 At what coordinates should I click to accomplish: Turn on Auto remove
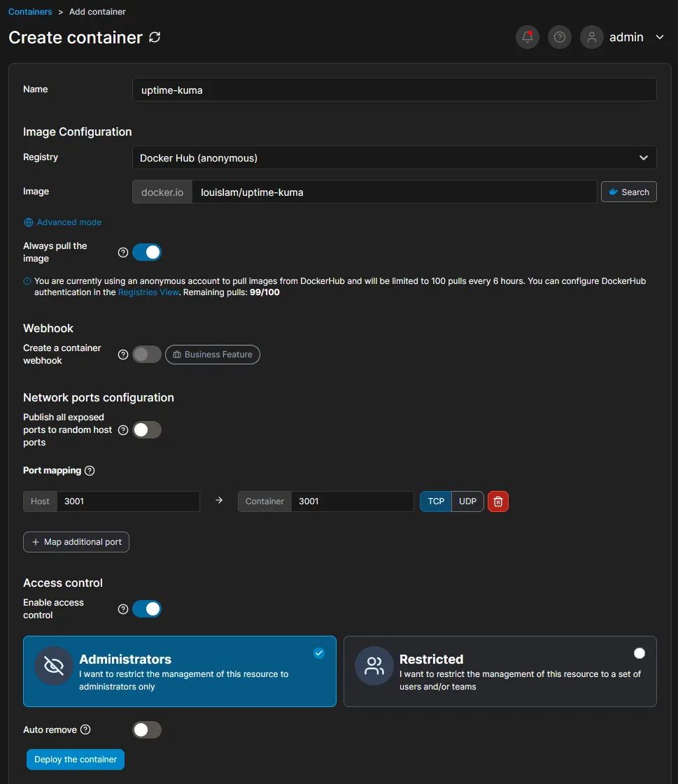pyautogui.click(x=147, y=729)
